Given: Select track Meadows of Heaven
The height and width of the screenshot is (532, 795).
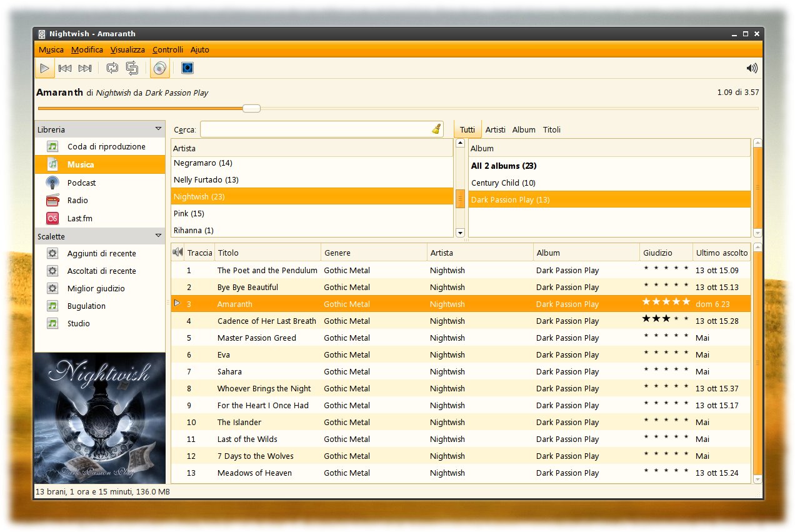Looking at the screenshot, I should click(461, 473).
